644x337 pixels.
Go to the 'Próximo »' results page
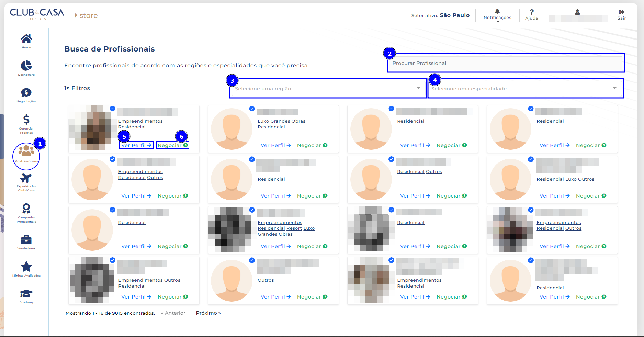[208, 313]
